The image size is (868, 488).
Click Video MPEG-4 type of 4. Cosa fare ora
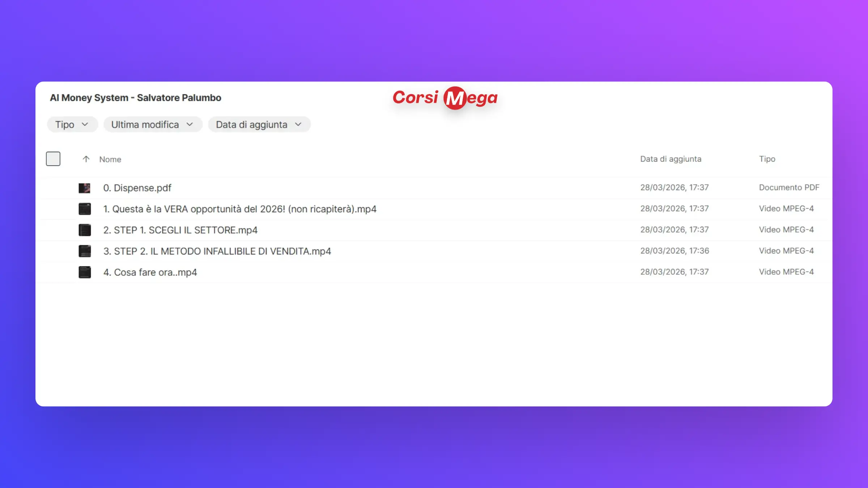(786, 272)
